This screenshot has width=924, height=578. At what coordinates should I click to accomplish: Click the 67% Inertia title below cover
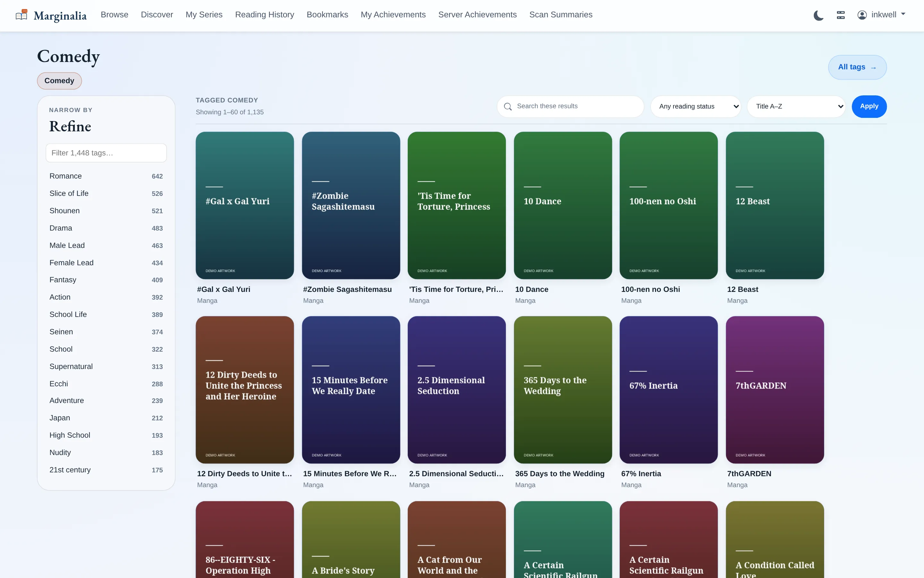[641, 474]
